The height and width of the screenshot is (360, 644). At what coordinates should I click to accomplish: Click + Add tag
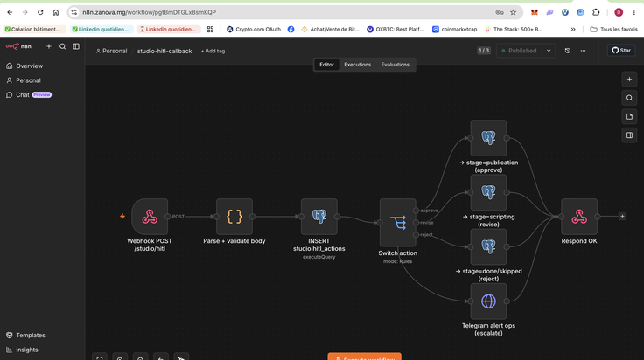(213, 52)
